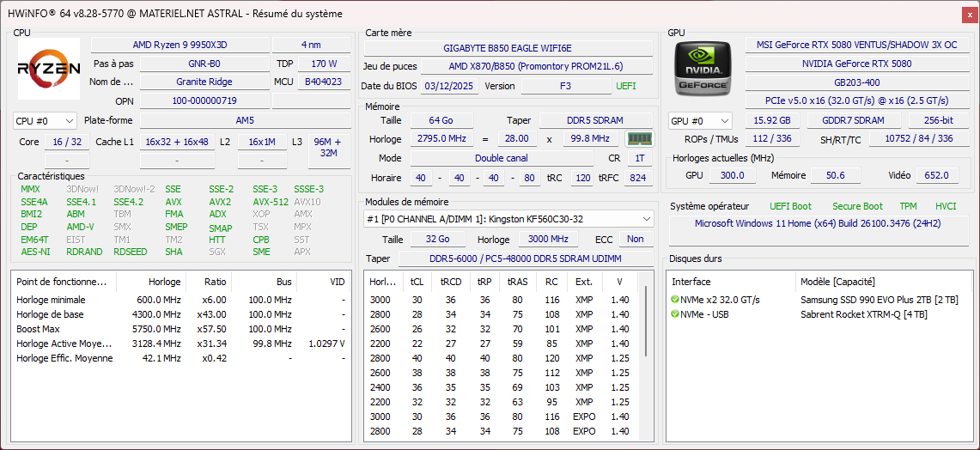Click the tRFC value 824
The image size is (980, 450).
click(x=637, y=178)
